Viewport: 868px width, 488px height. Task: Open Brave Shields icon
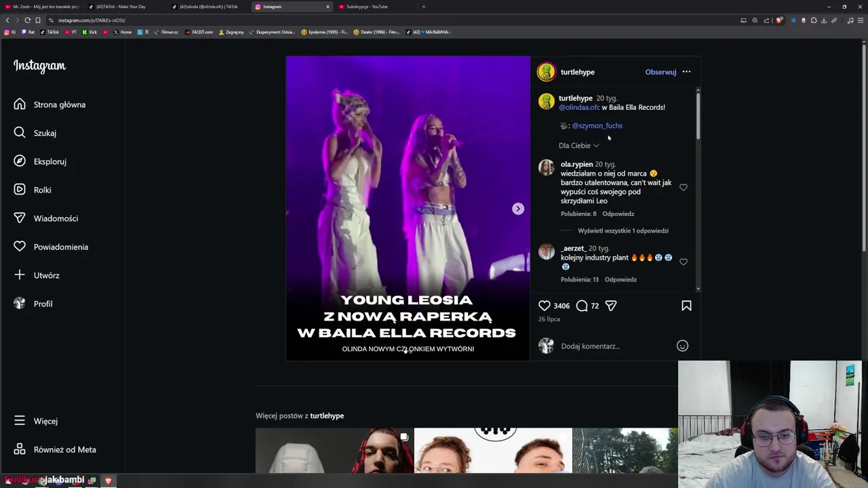(x=779, y=20)
